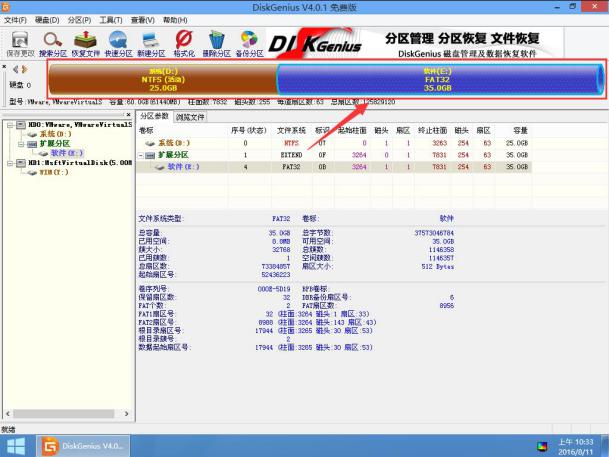Collapse 扩展分区 row in partition table

[141, 155]
